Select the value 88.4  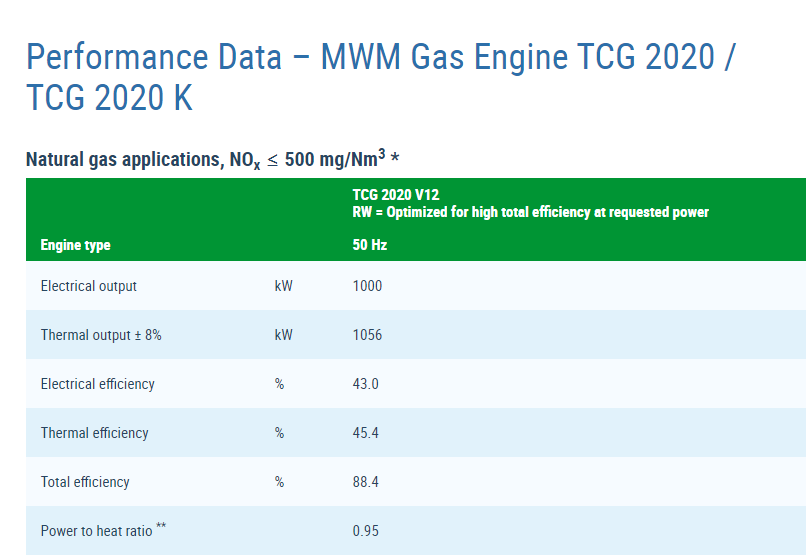[365, 482]
